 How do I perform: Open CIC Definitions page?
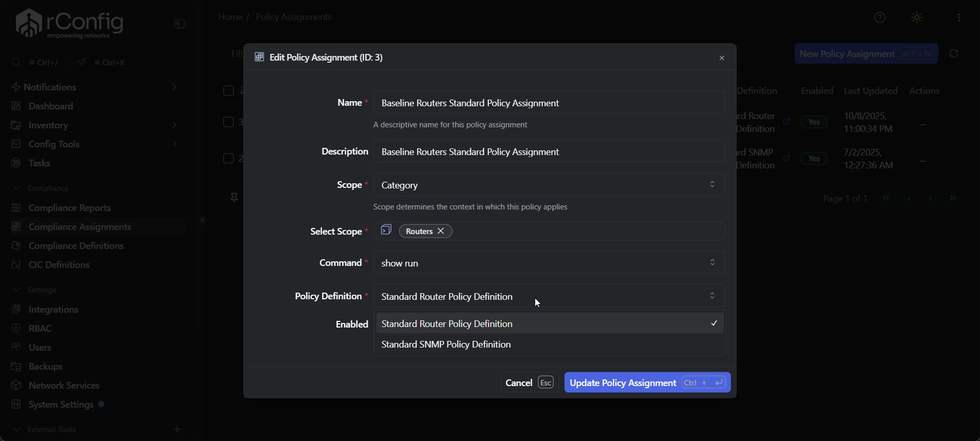point(59,265)
